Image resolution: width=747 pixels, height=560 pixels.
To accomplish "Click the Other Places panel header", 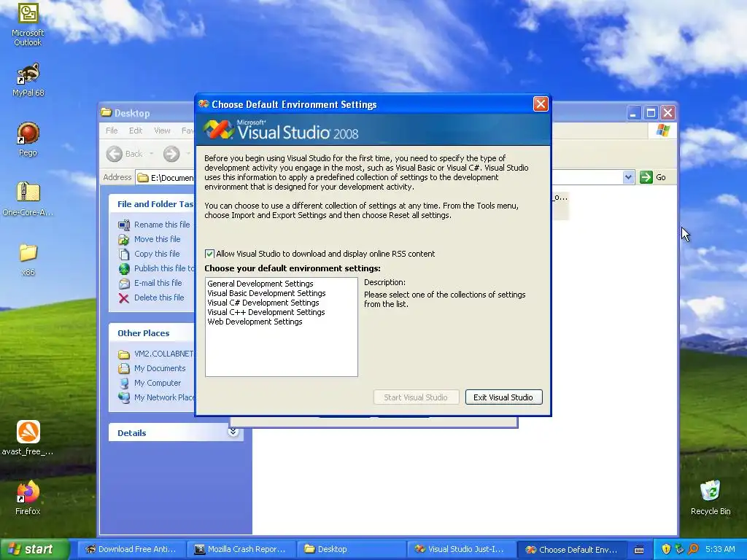I will [x=152, y=333].
